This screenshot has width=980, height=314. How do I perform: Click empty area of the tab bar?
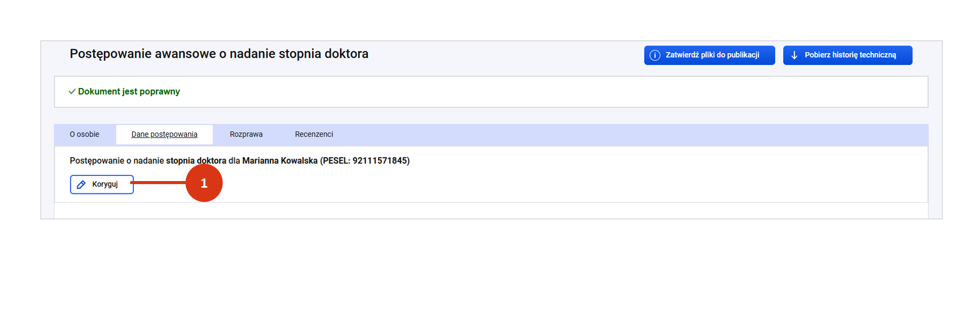tap(613, 134)
